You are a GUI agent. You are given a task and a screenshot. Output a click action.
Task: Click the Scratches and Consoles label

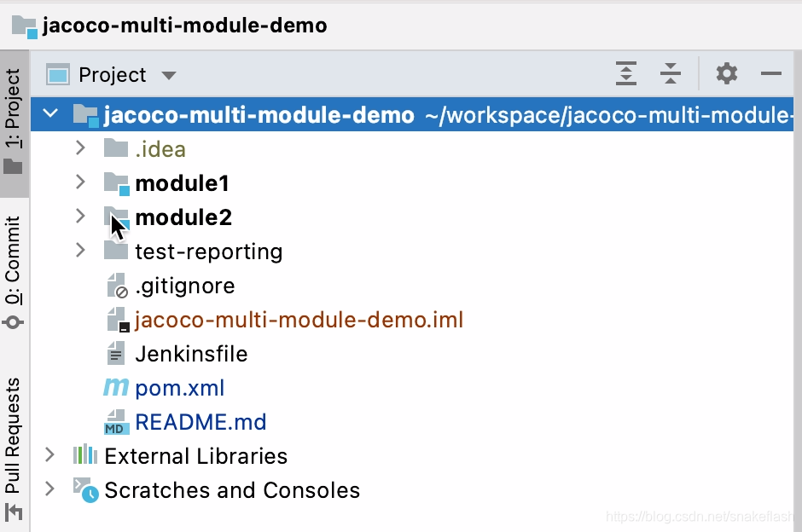(x=232, y=490)
